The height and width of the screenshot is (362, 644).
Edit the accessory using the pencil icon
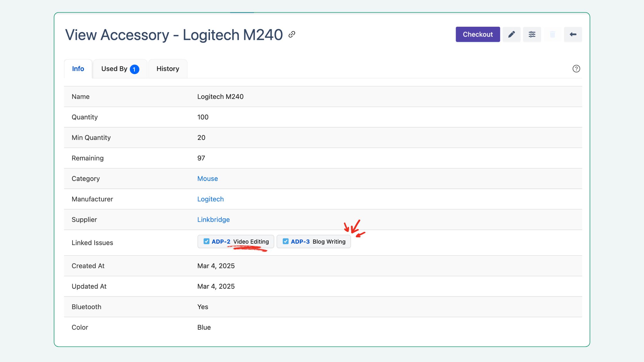(511, 34)
